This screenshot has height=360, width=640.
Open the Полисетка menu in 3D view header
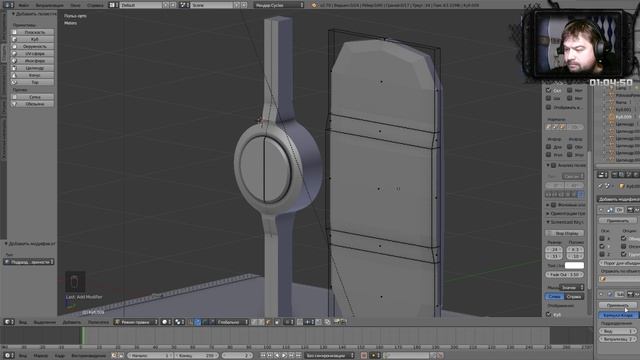click(x=98, y=322)
